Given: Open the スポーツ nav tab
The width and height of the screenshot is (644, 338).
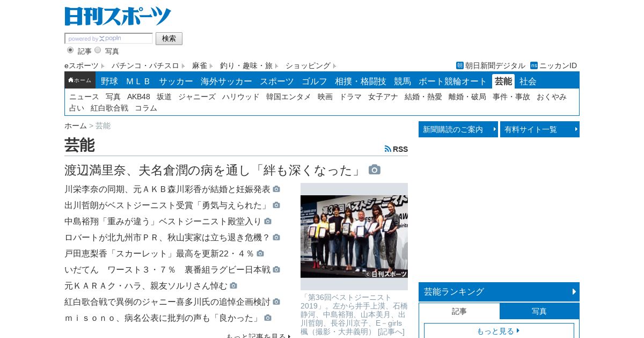Looking at the screenshot, I should coord(277,82).
